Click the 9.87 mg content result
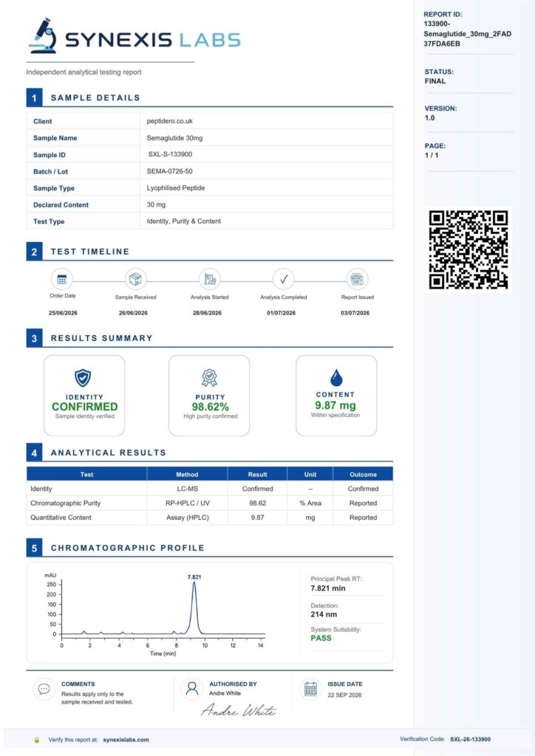Image resolution: width=535 pixels, height=756 pixels. click(335, 405)
